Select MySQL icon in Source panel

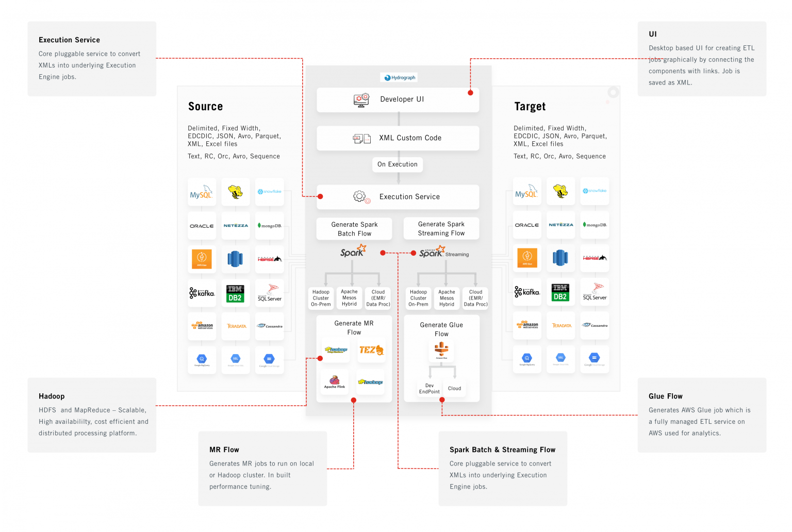202,192
